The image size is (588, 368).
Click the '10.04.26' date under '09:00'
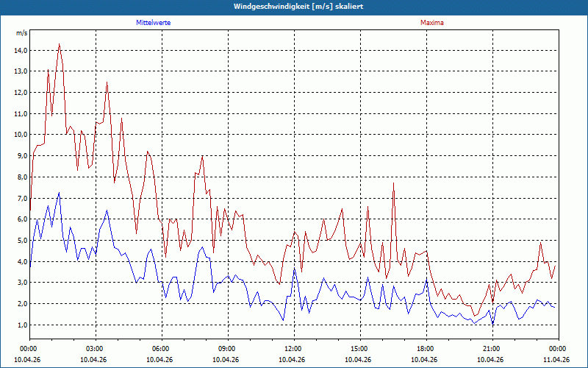(x=226, y=359)
